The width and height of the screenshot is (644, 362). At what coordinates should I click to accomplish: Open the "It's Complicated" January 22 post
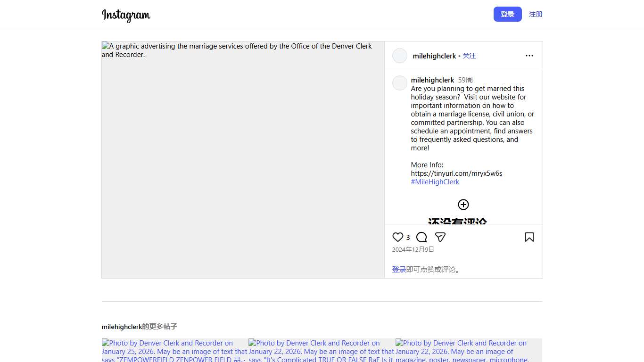click(322, 350)
